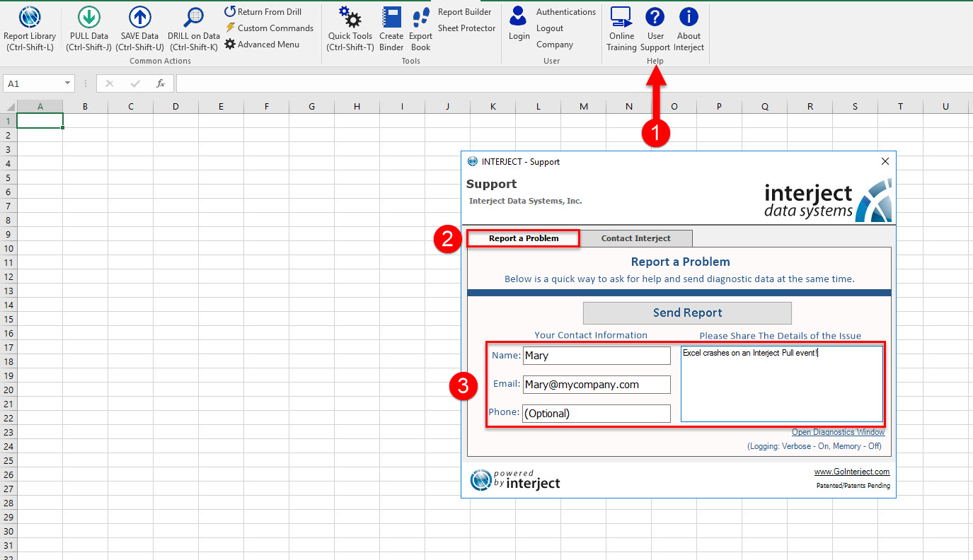Screen dimensions: 973x560
Task: Expand the Name Box dropdown arrow
Action: click(x=68, y=83)
